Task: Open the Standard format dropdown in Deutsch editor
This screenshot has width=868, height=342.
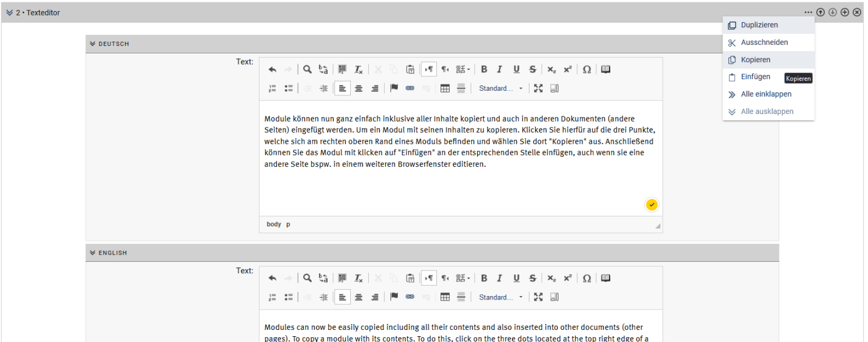Action: [x=500, y=88]
